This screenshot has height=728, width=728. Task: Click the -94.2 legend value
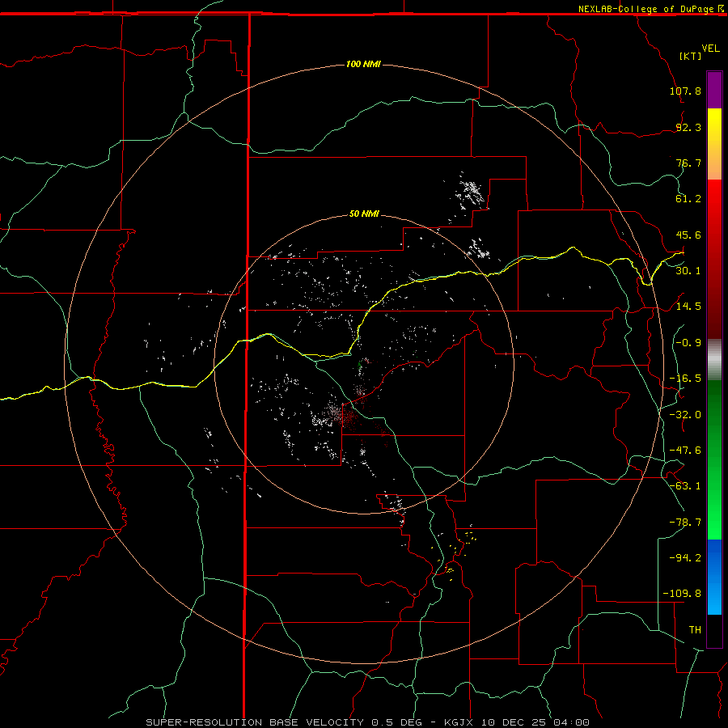(685, 557)
